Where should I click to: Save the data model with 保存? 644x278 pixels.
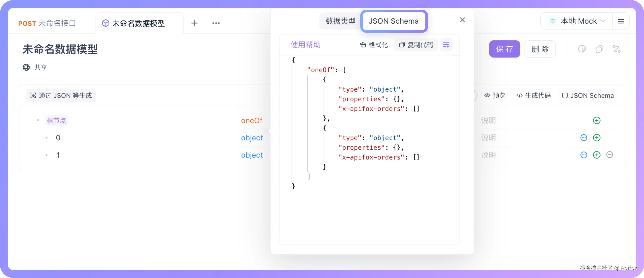[x=505, y=49]
